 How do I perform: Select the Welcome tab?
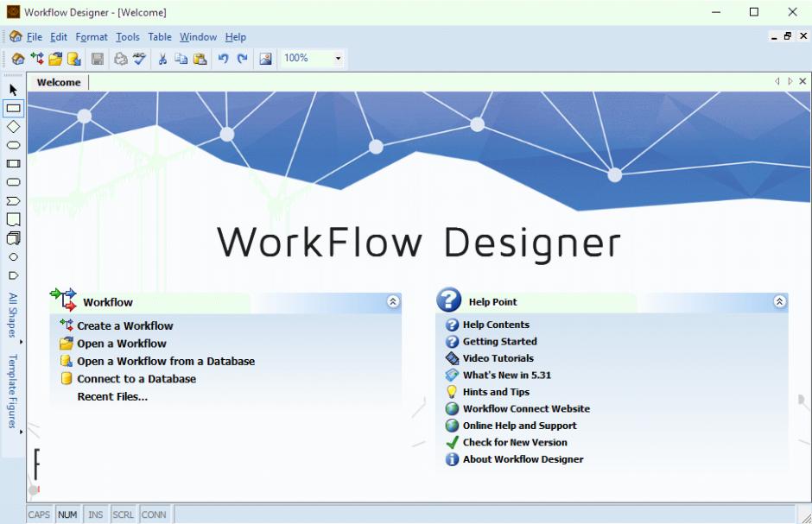click(59, 82)
